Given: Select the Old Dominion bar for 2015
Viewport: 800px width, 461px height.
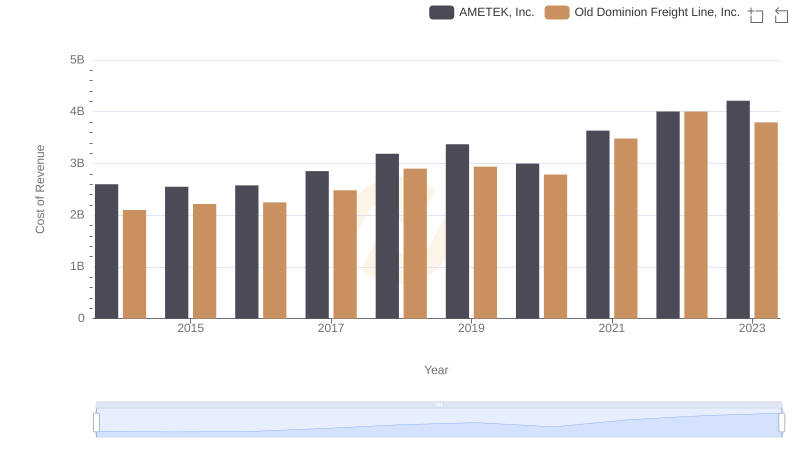Looking at the screenshot, I should pos(205,261).
